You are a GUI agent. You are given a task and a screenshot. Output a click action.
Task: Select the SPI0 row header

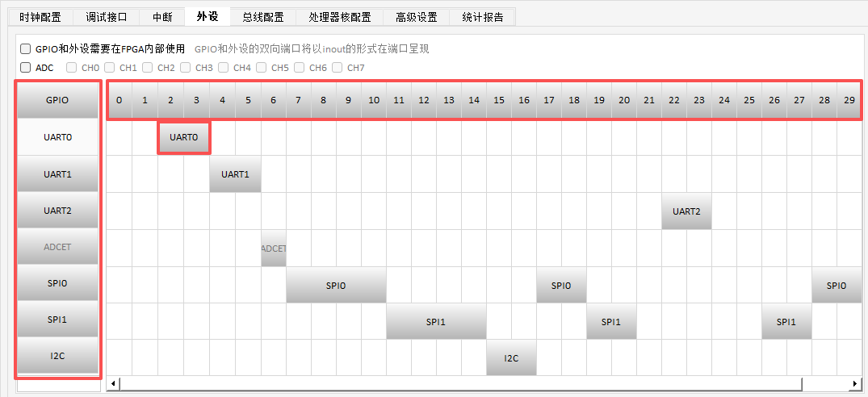tap(57, 283)
